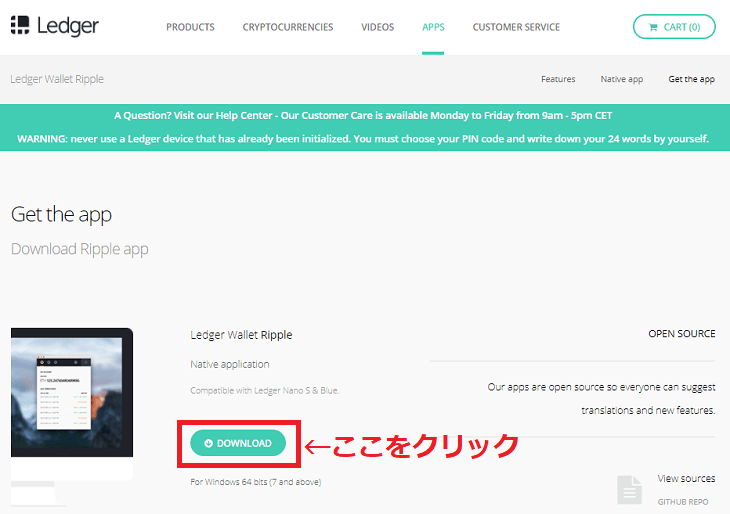Screen dimensions: 730x514
Task: Click the green DOWNLOAD button
Action: [238, 443]
